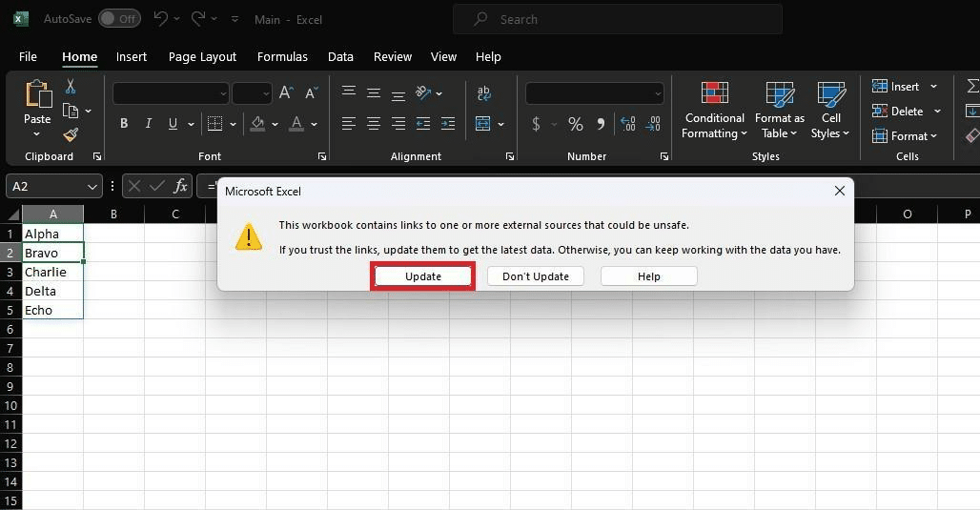Click the Search box in title bar
Viewport: 980px width, 510px height.
(617, 19)
